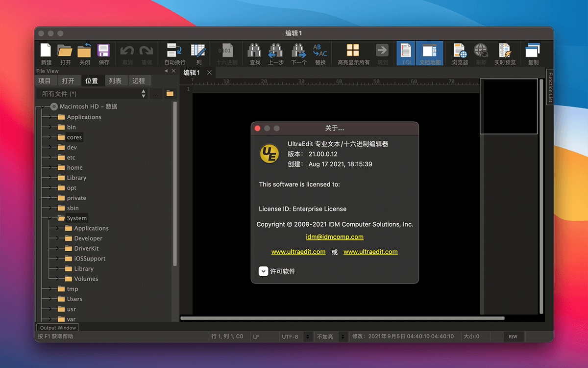Open the www.ultraedit.com link
The image size is (588, 368).
coord(298,252)
